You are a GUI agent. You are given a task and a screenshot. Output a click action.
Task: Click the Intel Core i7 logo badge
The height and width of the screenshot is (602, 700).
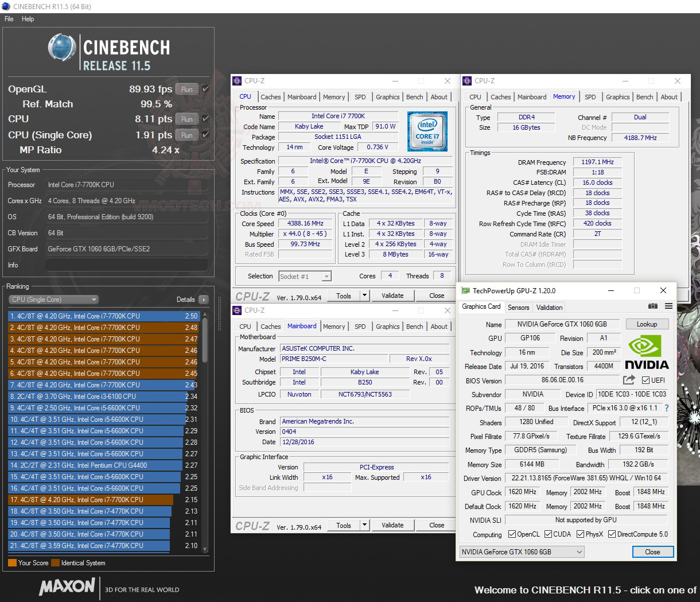[427, 132]
